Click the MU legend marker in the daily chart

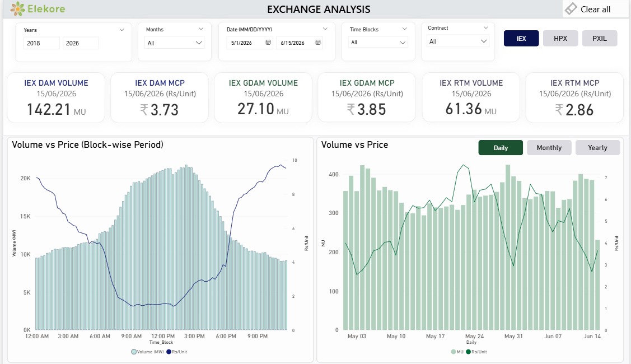pyautogui.click(x=454, y=352)
